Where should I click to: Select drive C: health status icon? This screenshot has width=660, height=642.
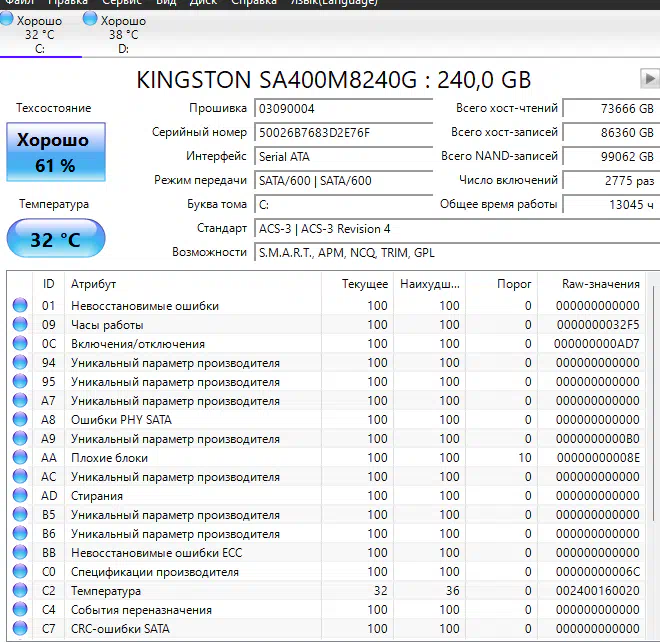[x=6, y=19]
